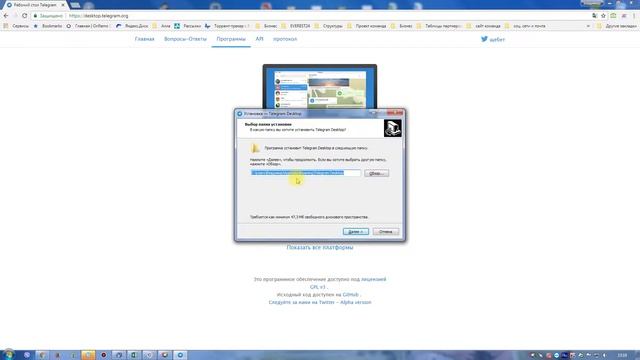Viewport: 640px width, 360px height.
Task: Open the Структуры bookmark folder
Action: click(329, 26)
